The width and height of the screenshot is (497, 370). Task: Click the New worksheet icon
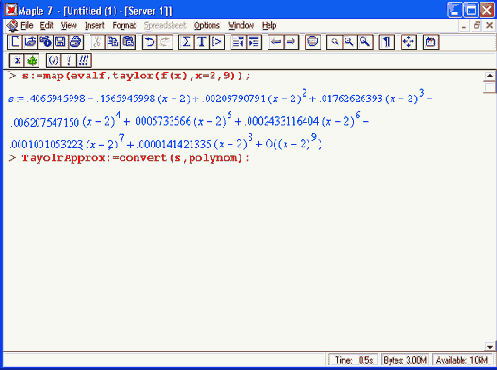tap(14, 42)
